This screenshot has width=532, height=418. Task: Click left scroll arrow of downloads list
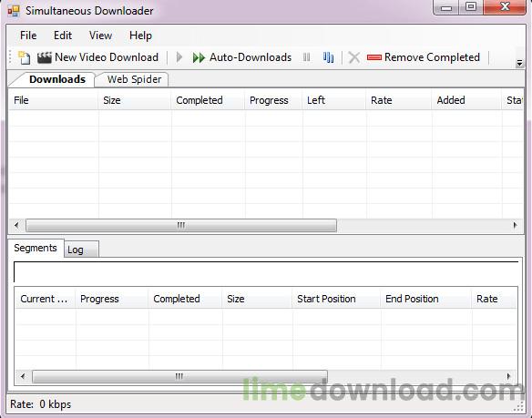tap(16, 225)
